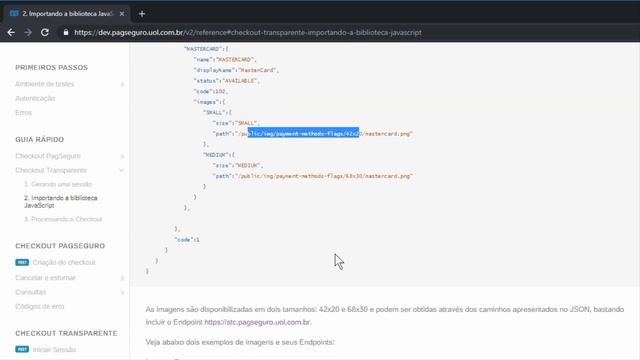
Task: Open Autenticação sidebar link
Action: (35, 98)
